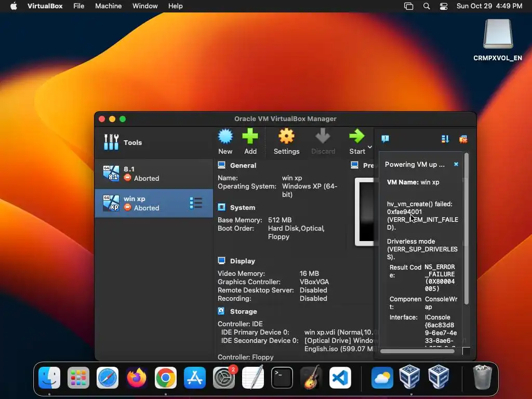Click the System section header
The width and height of the screenshot is (532, 399).
click(242, 208)
